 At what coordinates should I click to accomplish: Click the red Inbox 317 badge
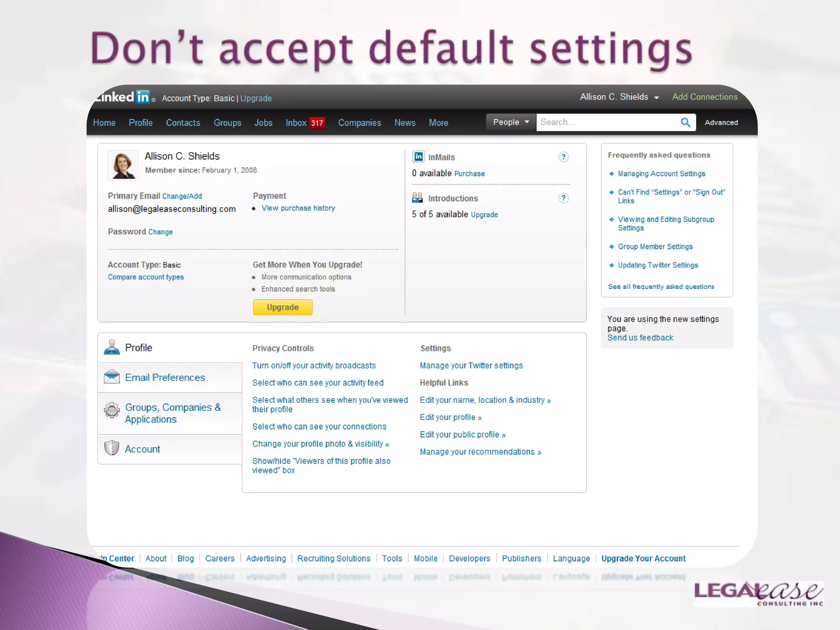tap(317, 123)
